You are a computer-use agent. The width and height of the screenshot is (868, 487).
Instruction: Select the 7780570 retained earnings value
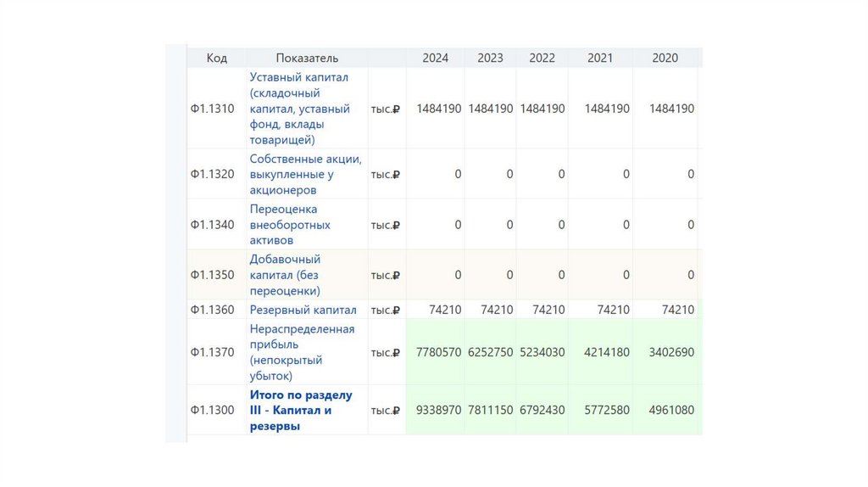(438, 352)
